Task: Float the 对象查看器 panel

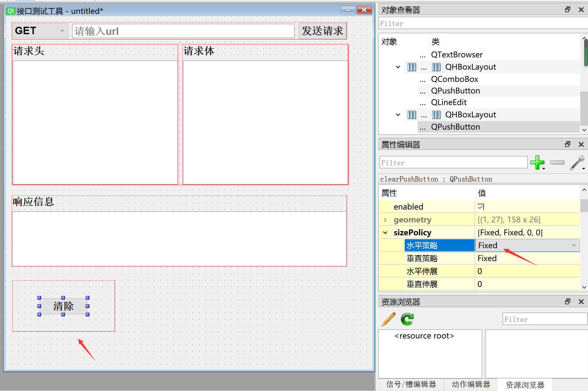Action: (568, 10)
